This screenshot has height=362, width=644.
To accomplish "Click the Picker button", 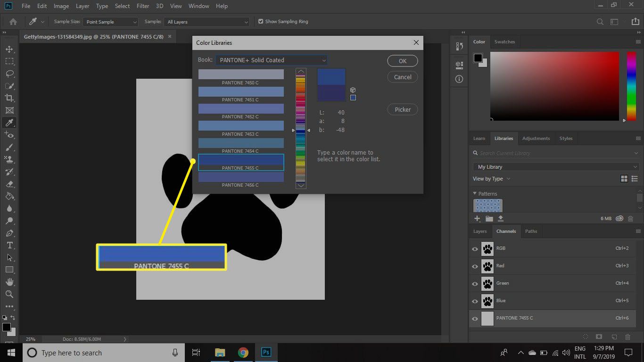I will click(x=403, y=109).
